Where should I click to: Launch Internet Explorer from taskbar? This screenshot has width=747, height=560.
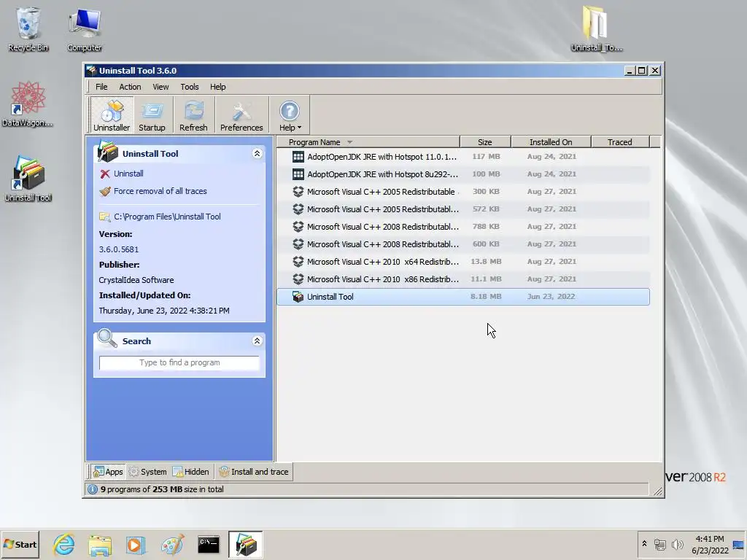[x=64, y=544]
